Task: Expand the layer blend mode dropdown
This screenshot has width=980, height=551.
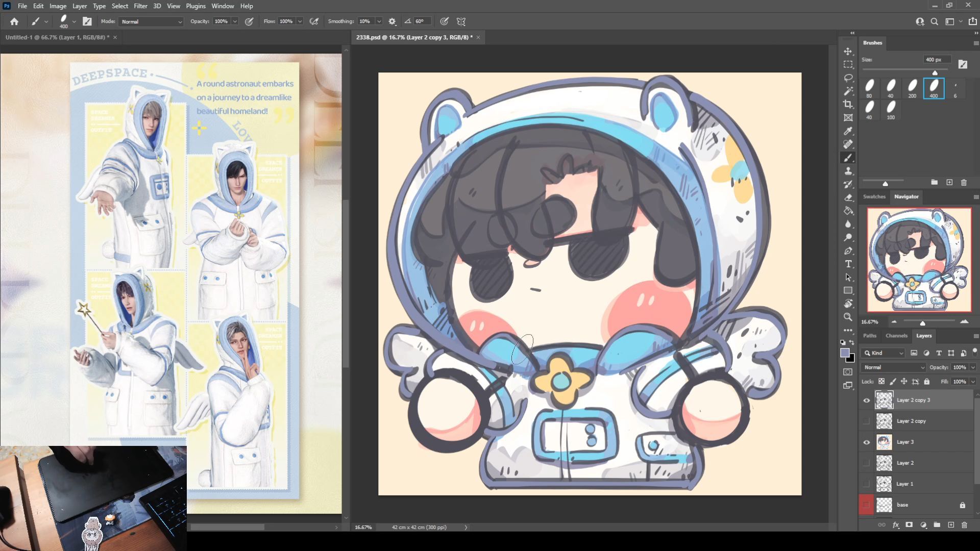Action: (x=893, y=367)
